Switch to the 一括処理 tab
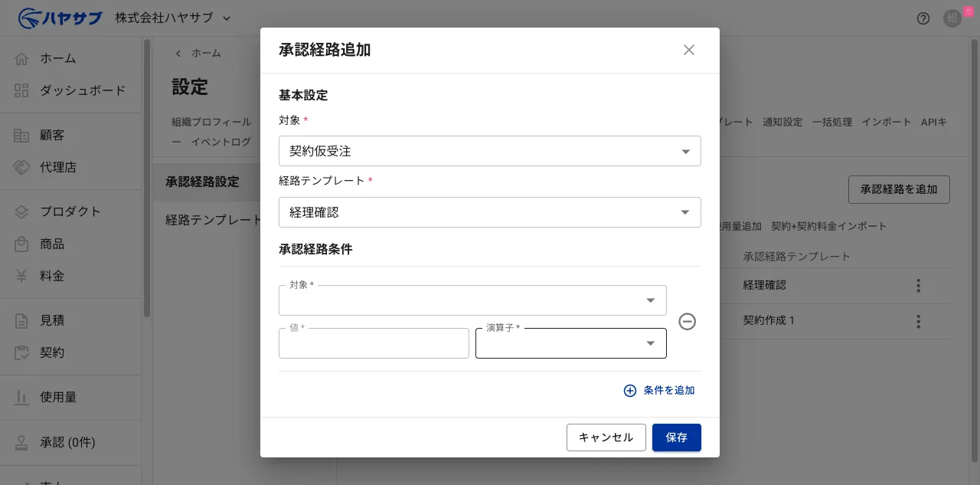Screen dimensions: 980x485 (x=832, y=122)
